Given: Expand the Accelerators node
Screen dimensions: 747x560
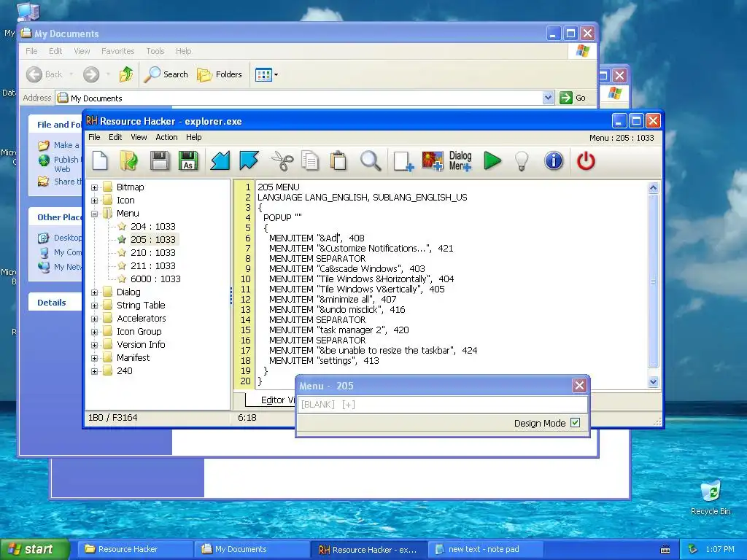Looking at the screenshot, I should pyautogui.click(x=94, y=319).
